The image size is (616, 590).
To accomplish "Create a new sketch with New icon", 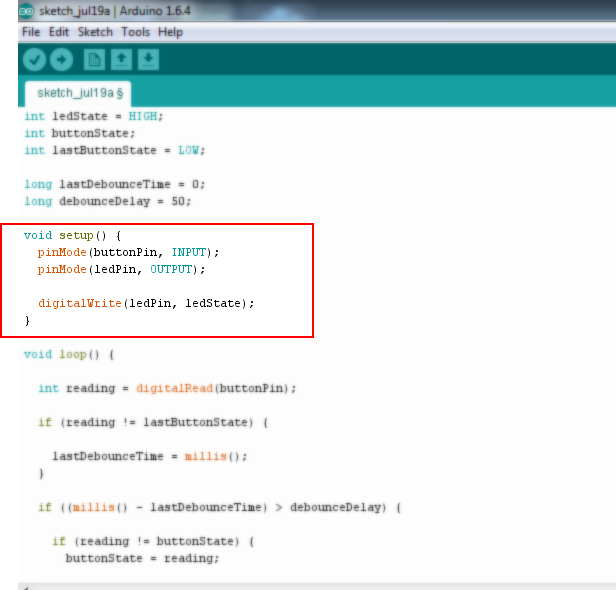I will (94, 60).
